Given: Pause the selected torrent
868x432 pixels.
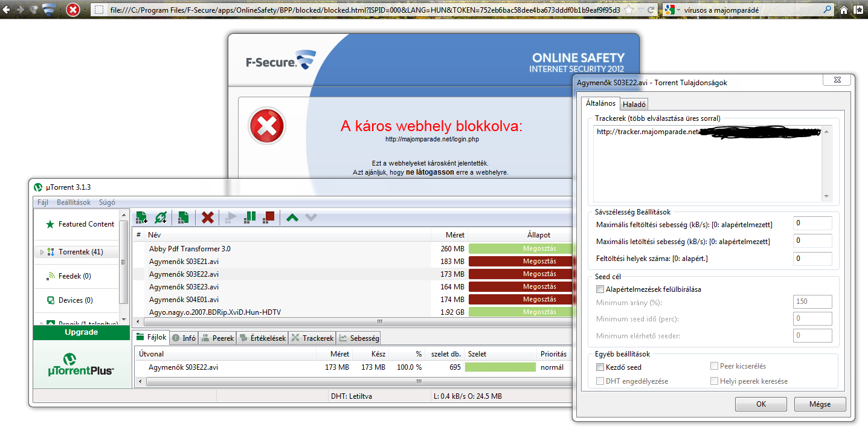Looking at the screenshot, I should click(250, 217).
